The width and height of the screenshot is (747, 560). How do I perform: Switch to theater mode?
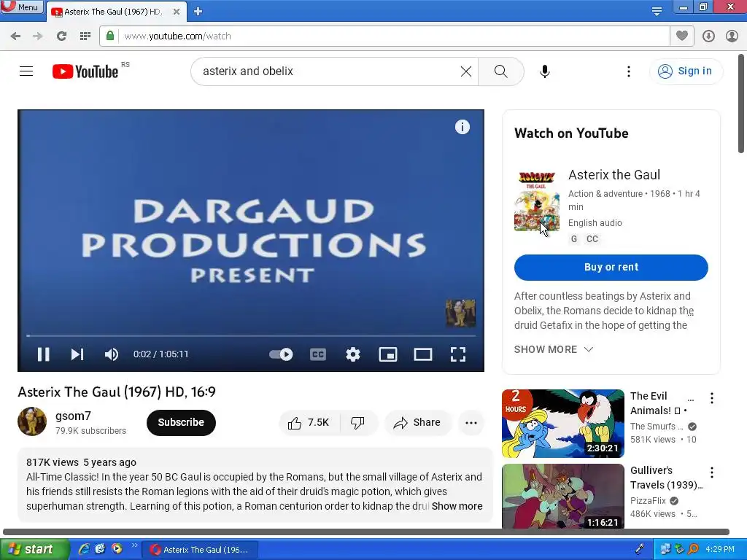[x=423, y=354]
